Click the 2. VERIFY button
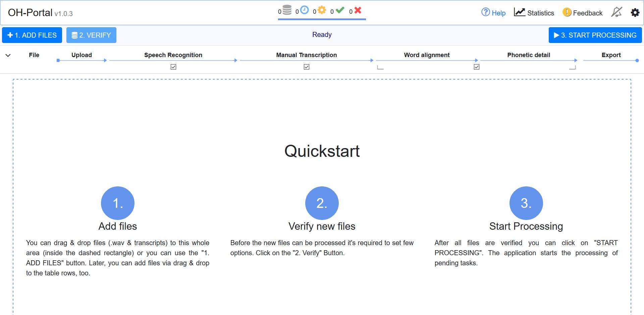This screenshot has height=315, width=644. click(x=91, y=35)
